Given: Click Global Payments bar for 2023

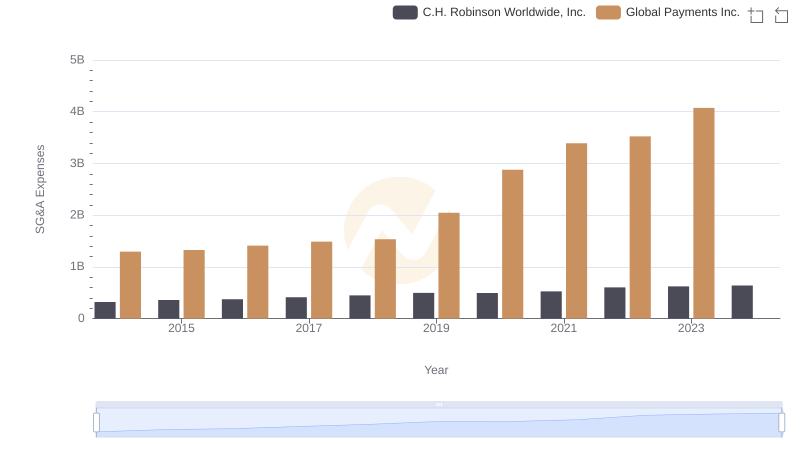Looking at the screenshot, I should point(704,213).
